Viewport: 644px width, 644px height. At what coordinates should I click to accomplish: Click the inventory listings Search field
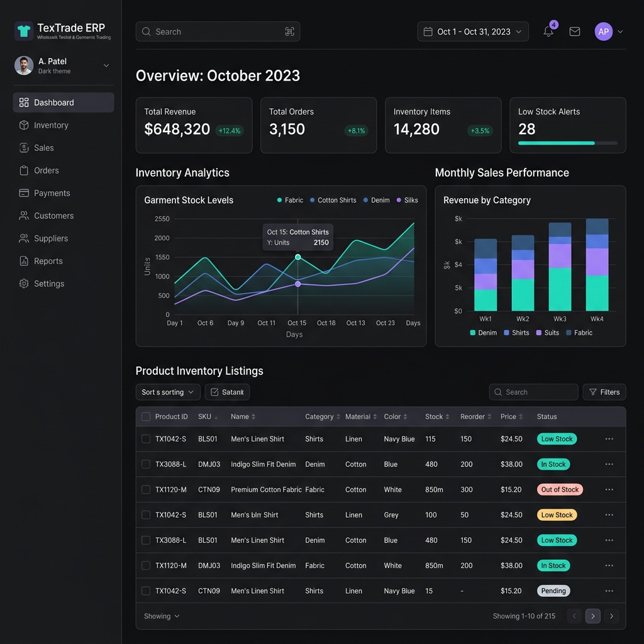click(x=533, y=392)
